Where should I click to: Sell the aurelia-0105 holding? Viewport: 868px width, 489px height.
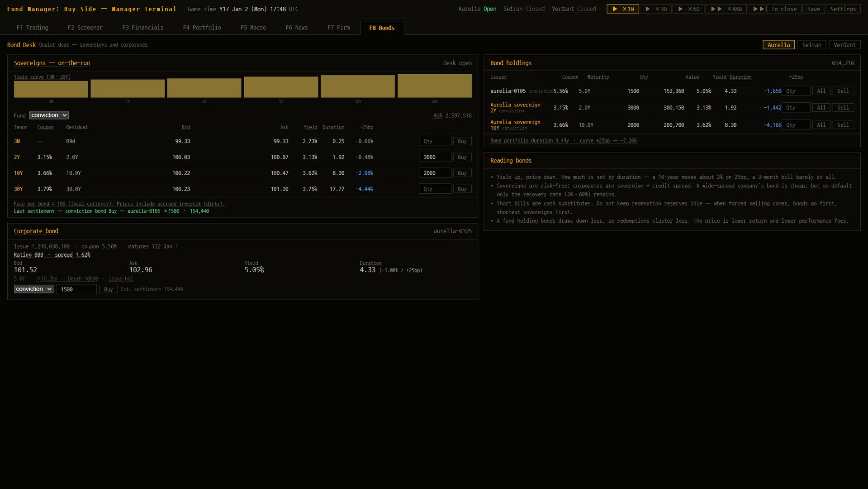[x=843, y=91]
